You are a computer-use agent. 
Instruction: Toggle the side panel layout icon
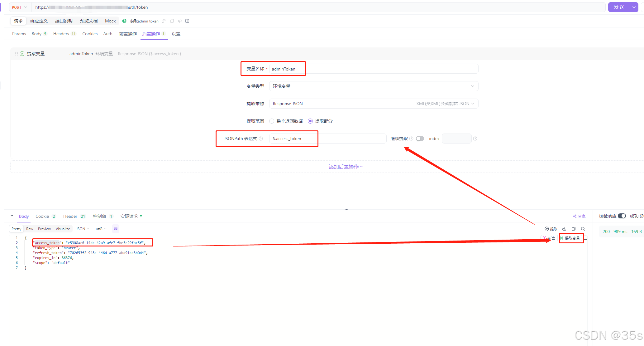tap(187, 21)
